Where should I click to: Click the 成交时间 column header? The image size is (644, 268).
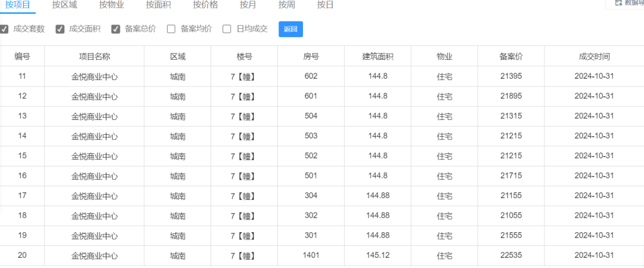(594, 57)
